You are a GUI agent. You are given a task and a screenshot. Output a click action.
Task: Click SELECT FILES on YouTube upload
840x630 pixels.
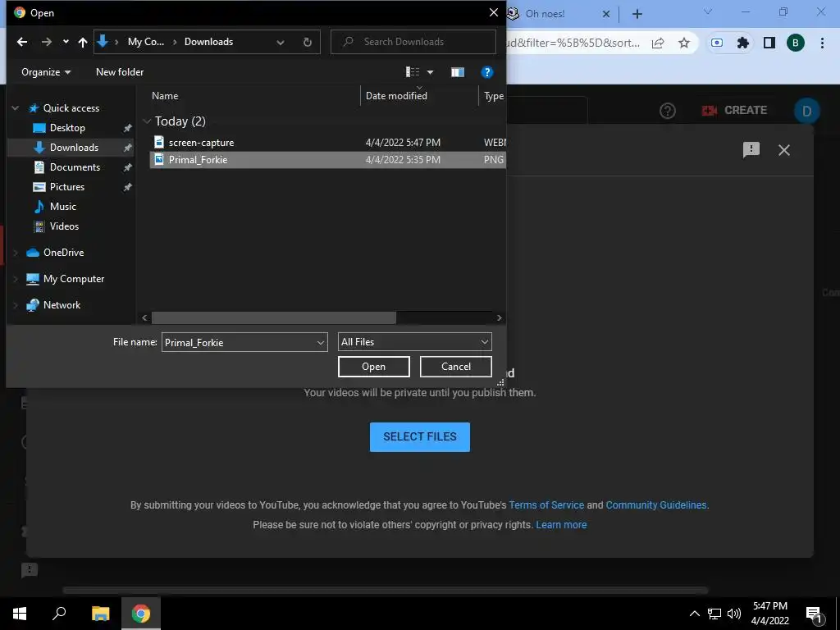(x=419, y=436)
